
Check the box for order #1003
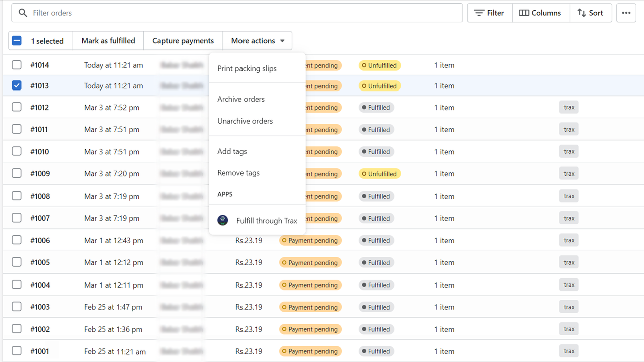pyautogui.click(x=17, y=307)
